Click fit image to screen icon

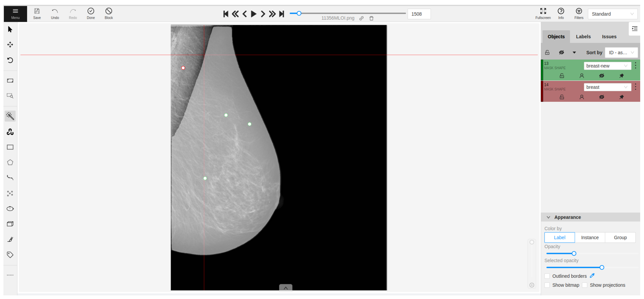[10, 80]
